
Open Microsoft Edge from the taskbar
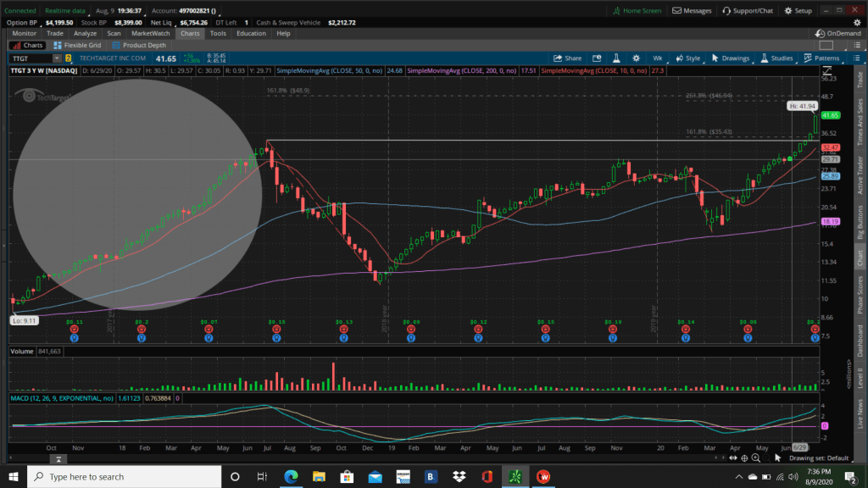(290, 476)
